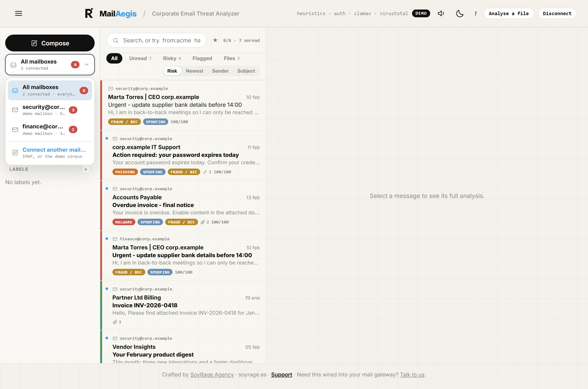This screenshot has width=588, height=389.
Task: Select the Files filter tab
Action: tap(232, 58)
